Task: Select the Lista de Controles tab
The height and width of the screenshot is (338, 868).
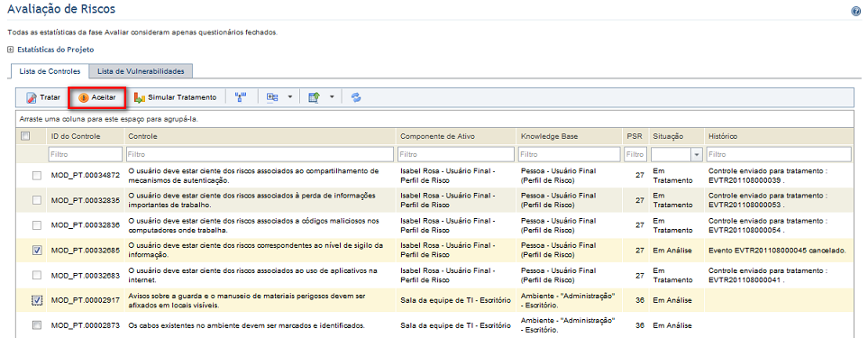Action: point(50,71)
